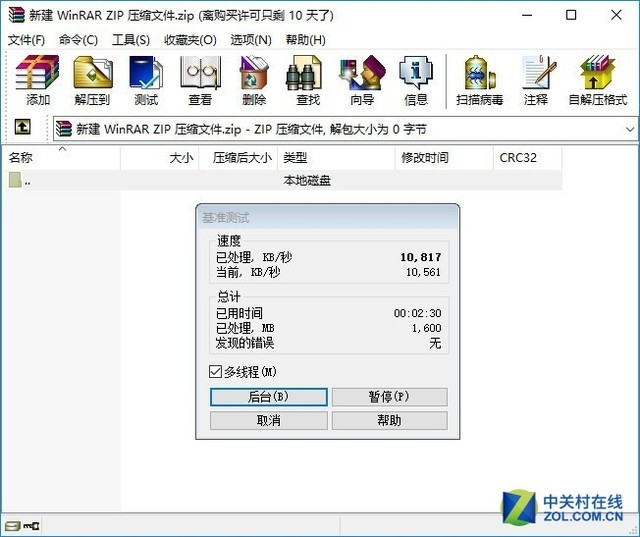Click the Add (添加) toolbar icon
The width and height of the screenshot is (640, 537).
tap(38, 73)
